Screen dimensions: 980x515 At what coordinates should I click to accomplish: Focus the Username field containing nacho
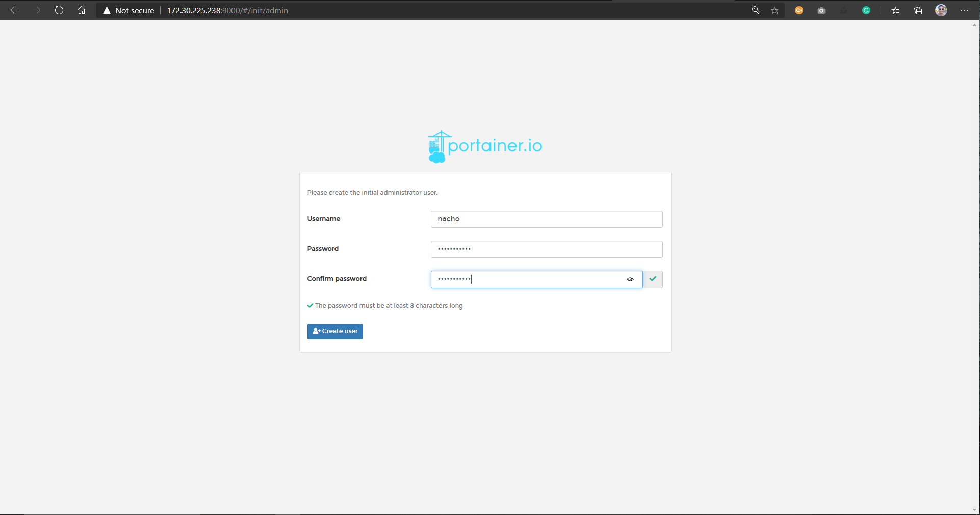[547, 219]
